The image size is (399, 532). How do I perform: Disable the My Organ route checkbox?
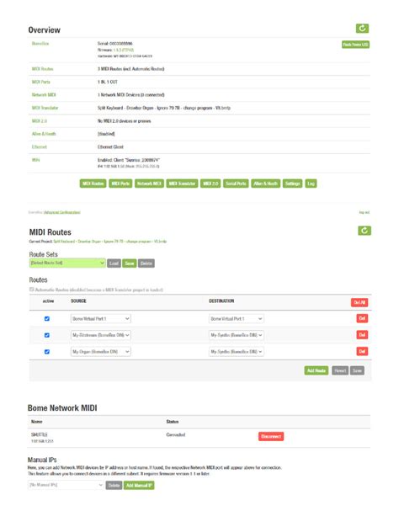pos(47,352)
